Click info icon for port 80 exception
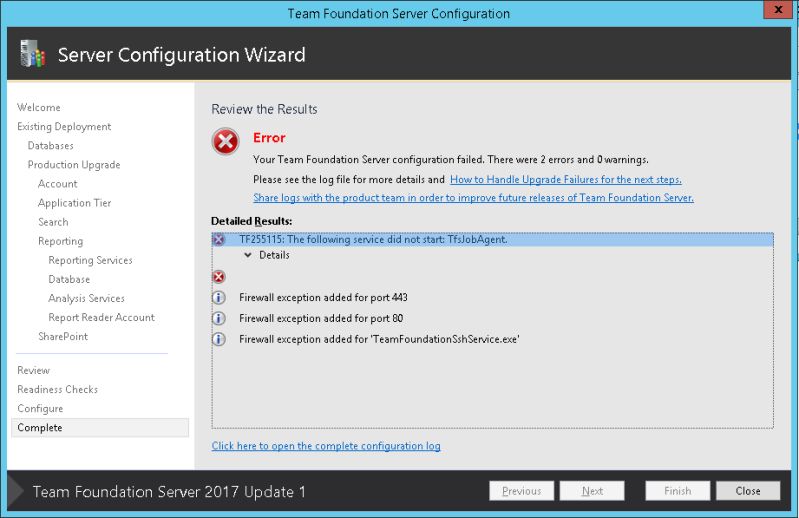 [x=219, y=318]
